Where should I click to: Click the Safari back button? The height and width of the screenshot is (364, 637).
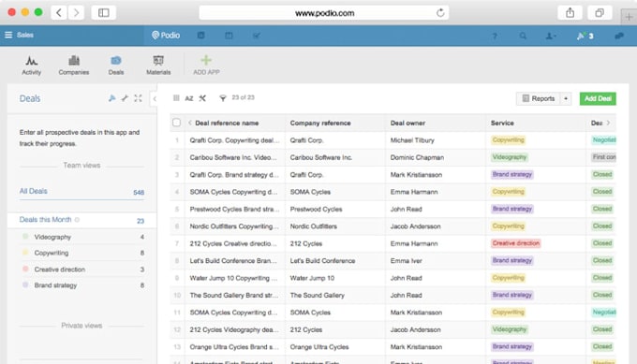click(59, 12)
